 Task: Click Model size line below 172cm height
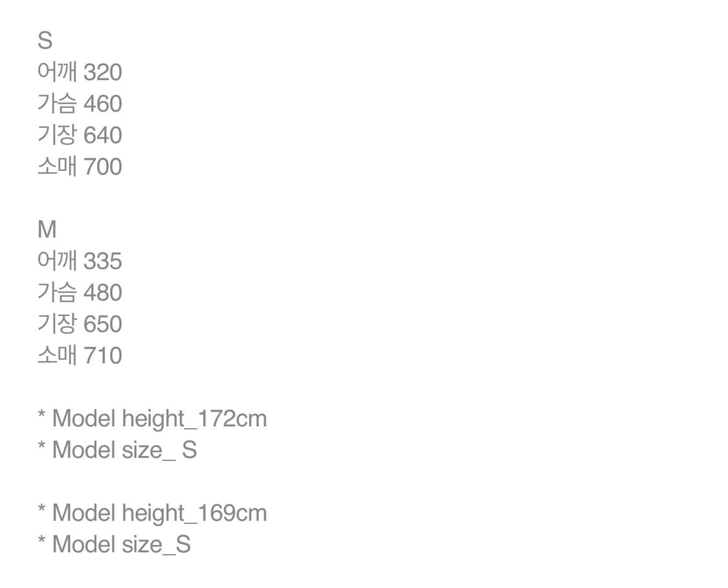pos(118,450)
